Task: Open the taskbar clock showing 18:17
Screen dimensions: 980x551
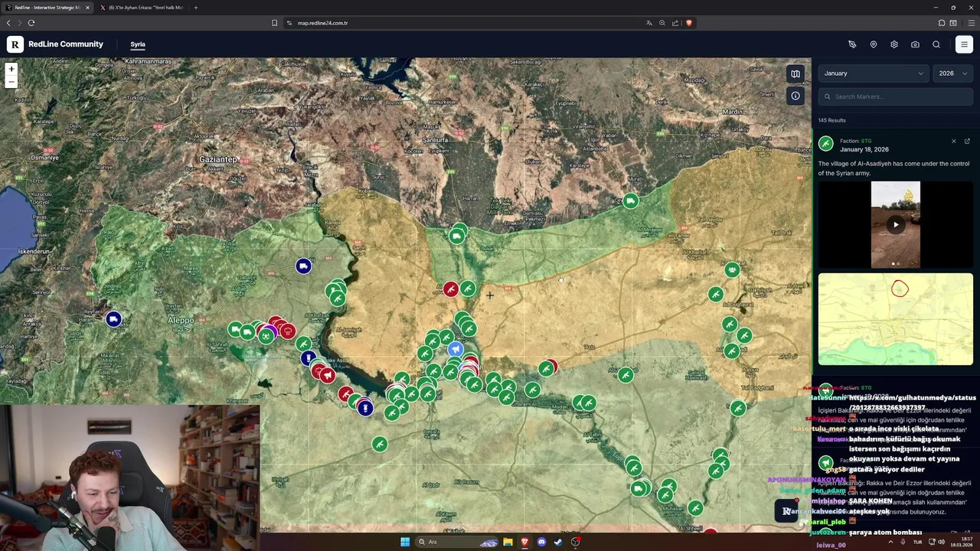Action: click(x=961, y=542)
